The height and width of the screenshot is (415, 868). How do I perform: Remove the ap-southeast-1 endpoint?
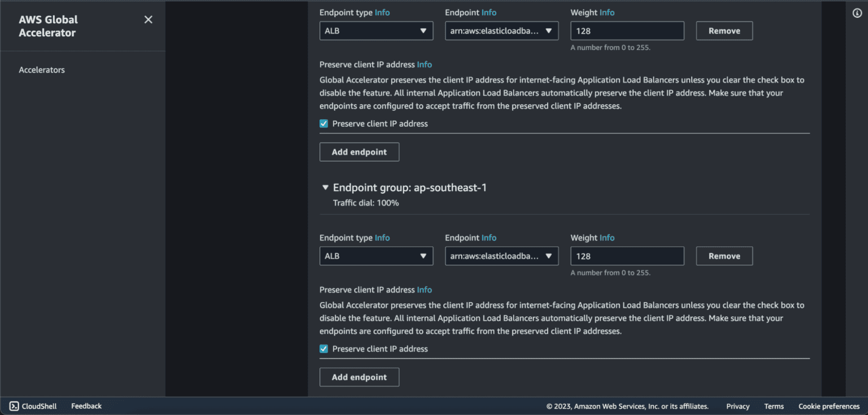click(x=724, y=256)
